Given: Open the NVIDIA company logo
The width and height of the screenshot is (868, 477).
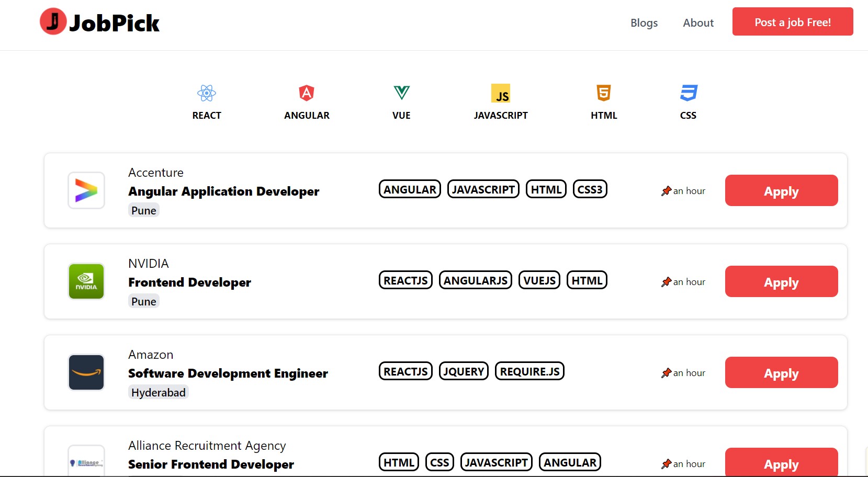Looking at the screenshot, I should coord(86,281).
